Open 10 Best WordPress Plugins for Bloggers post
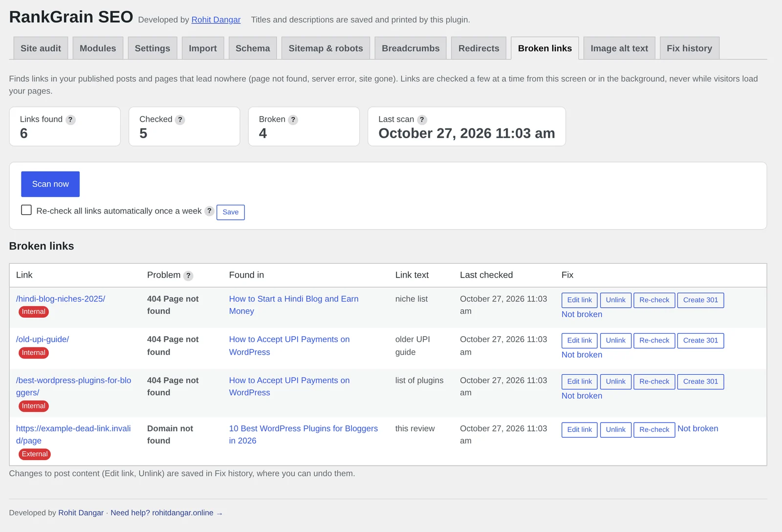This screenshot has height=532, width=782. coord(304,435)
